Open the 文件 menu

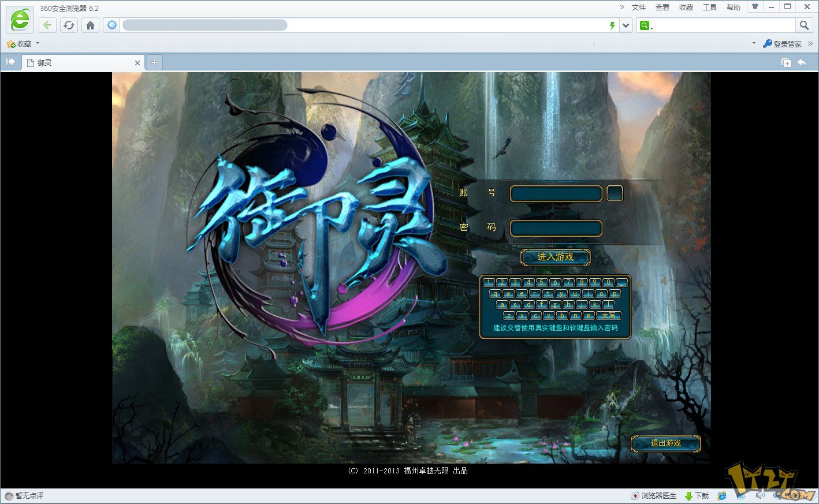639,8
